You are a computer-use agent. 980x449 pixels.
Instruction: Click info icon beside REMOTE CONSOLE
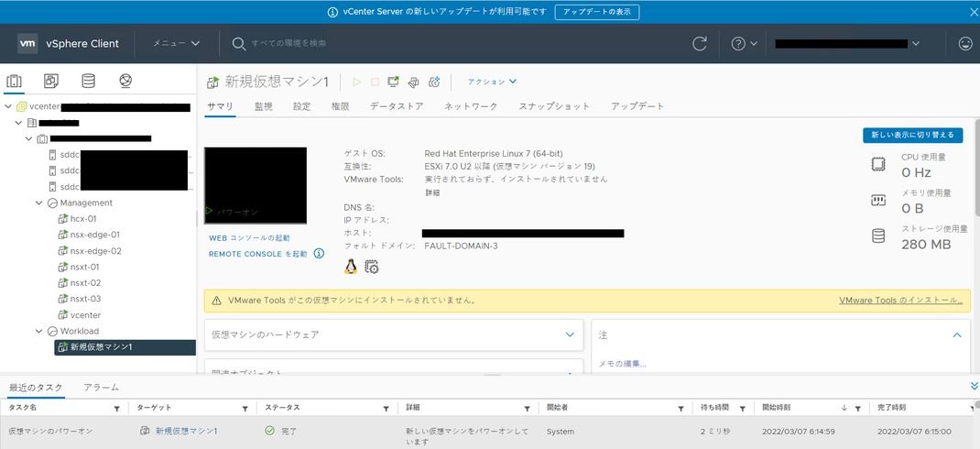[x=319, y=253]
